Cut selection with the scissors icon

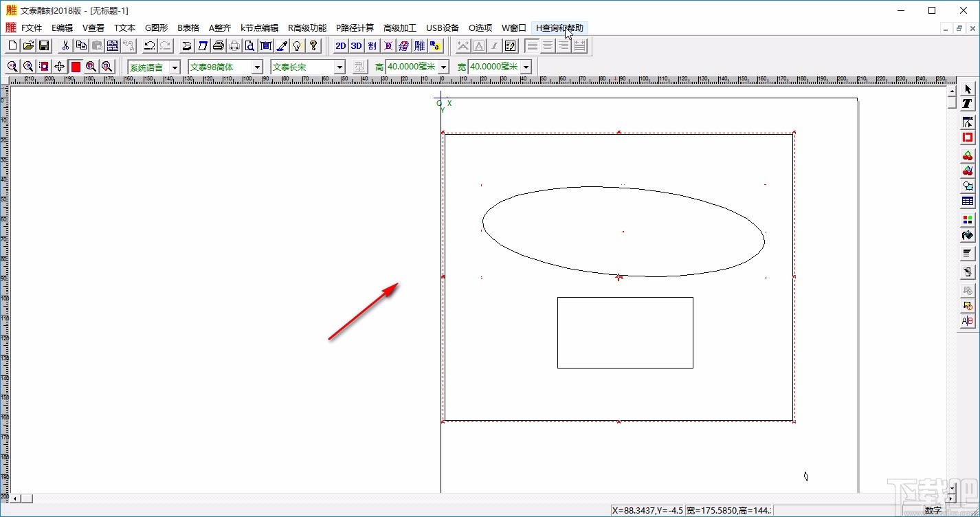[65, 46]
